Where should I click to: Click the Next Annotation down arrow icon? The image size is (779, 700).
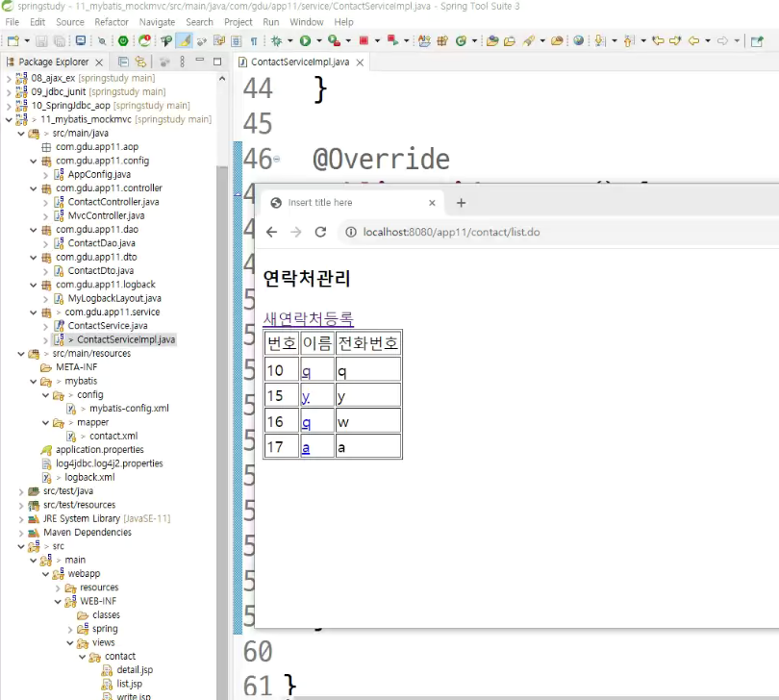pos(600,40)
